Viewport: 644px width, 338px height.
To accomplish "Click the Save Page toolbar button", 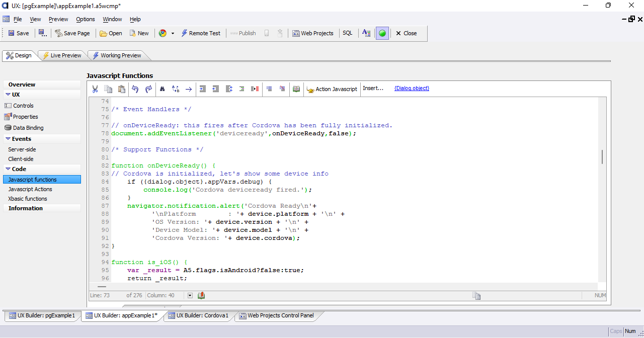I will coord(72,33).
